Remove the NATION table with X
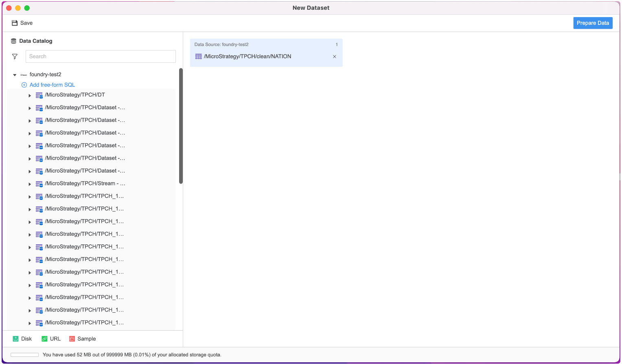The image size is (622, 364). [x=335, y=57]
